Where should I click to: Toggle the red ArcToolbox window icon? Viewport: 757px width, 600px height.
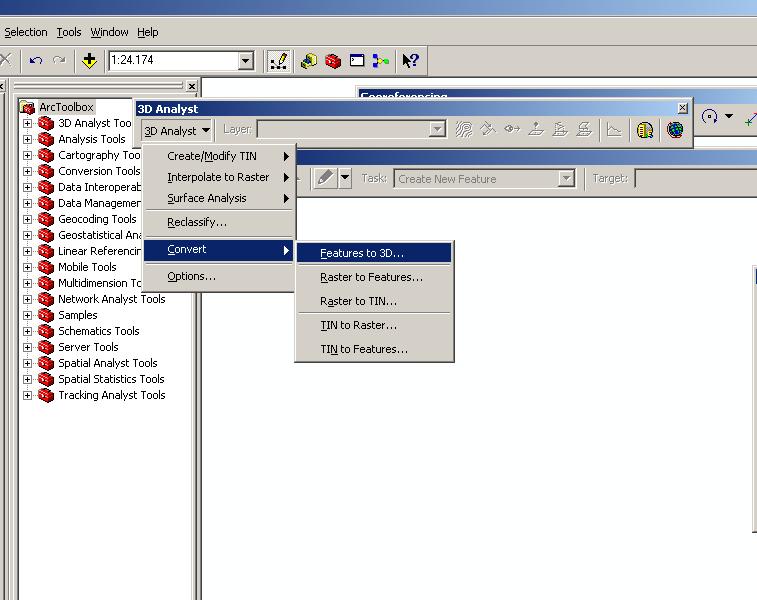(333, 61)
